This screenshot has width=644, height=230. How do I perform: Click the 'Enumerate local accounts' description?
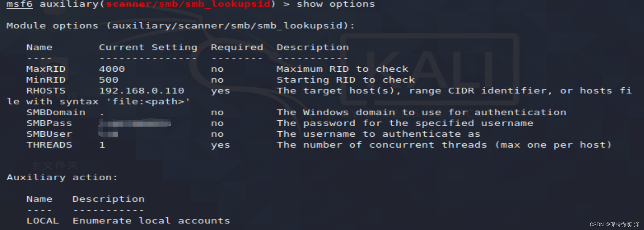tap(151, 221)
